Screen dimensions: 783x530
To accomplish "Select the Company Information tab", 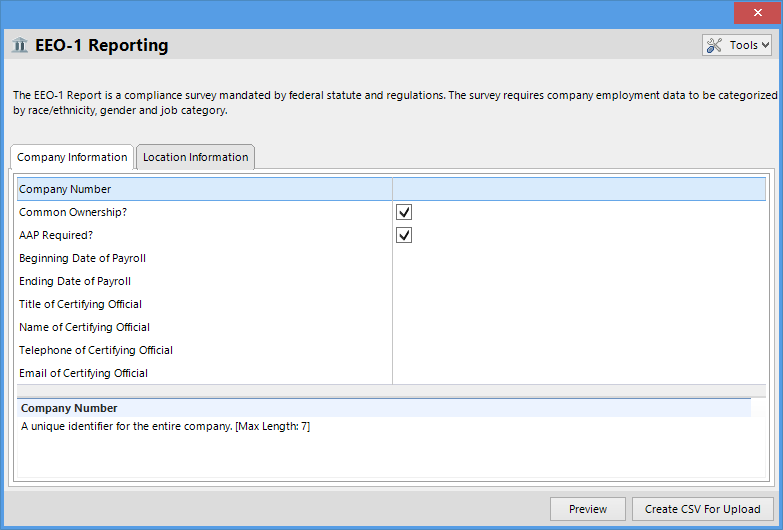I will tap(72, 157).
